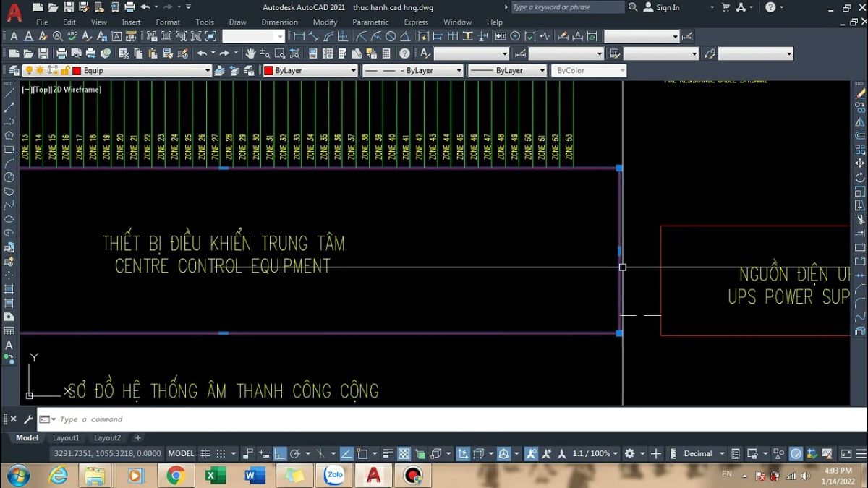Toggle the drawing Grid display
Screen dimensions: 868x488
pos(205,454)
